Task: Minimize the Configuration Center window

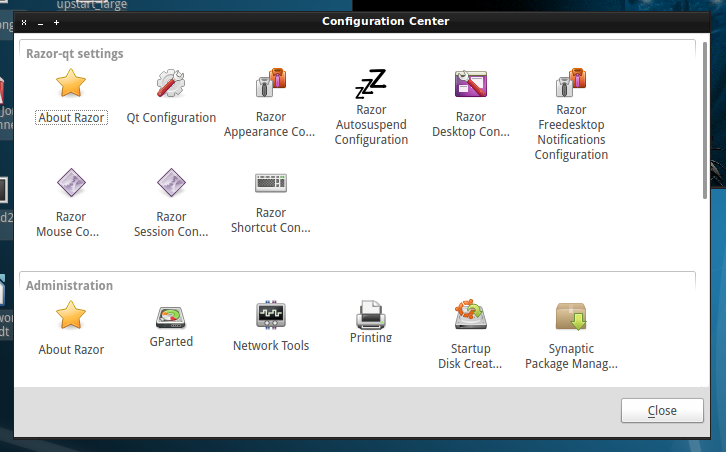Action: 41,23
